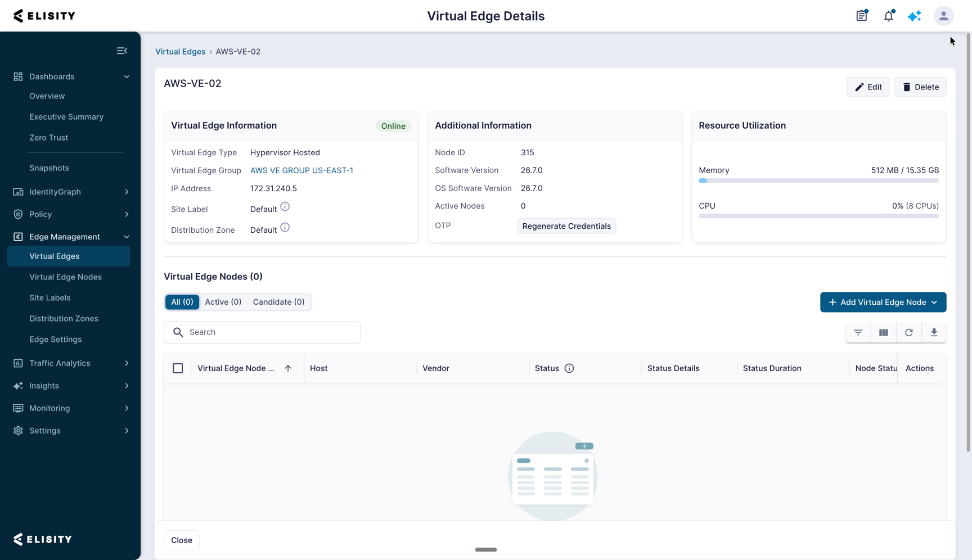Go back via Virtual Edges breadcrumb
972x560 pixels.
(180, 52)
